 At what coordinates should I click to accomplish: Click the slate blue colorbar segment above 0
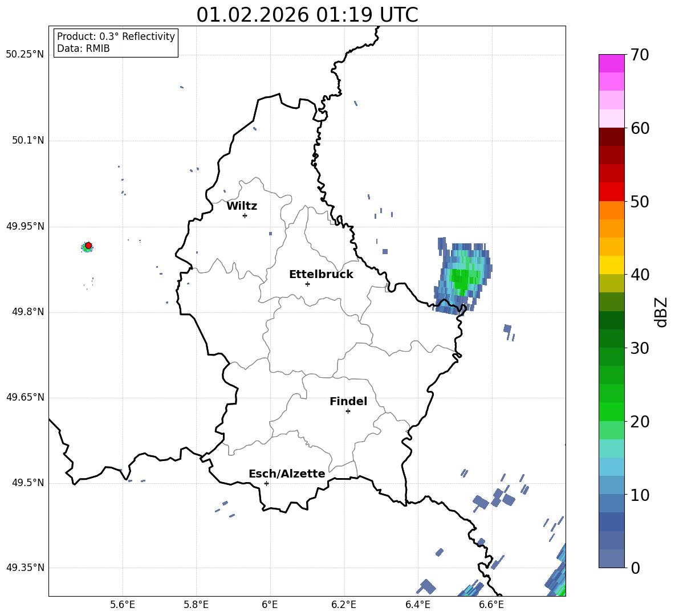611,558
